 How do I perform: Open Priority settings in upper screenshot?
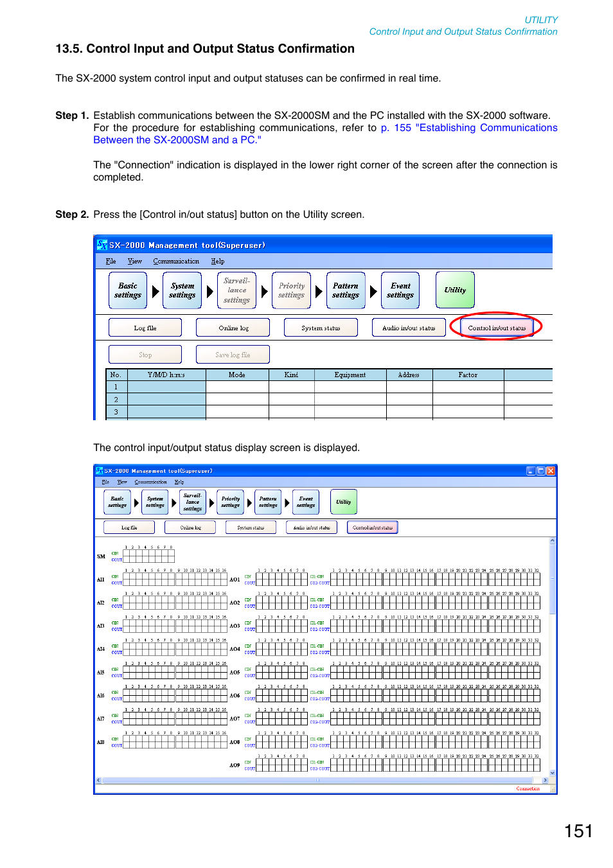click(292, 290)
